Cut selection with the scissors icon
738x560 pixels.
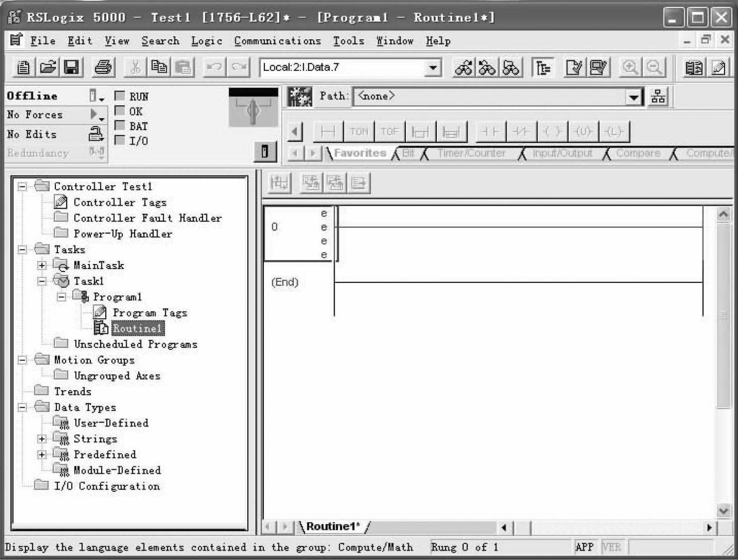click(x=135, y=67)
